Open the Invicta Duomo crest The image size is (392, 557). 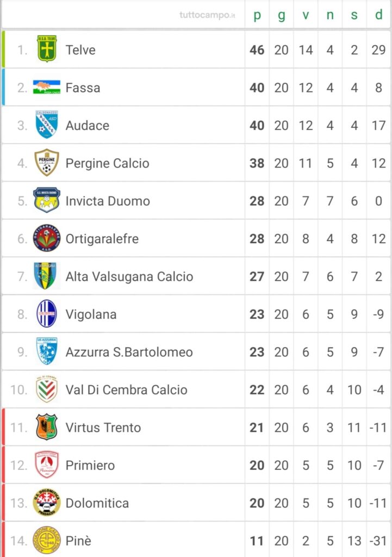[x=47, y=200]
